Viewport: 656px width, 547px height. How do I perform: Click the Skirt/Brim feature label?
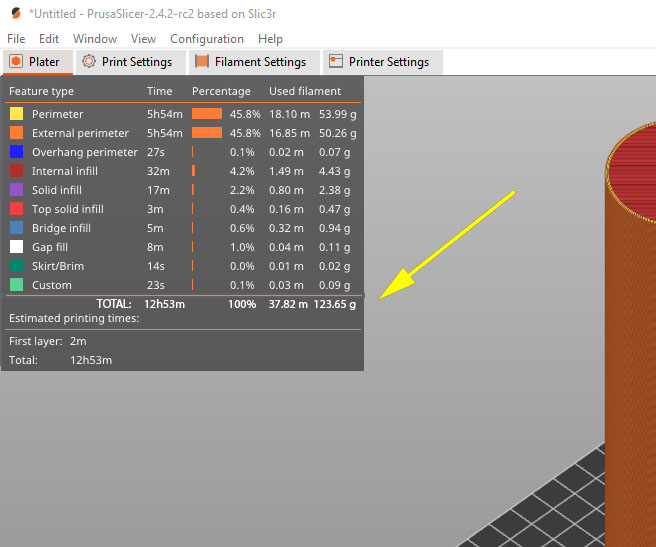[x=58, y=266]
